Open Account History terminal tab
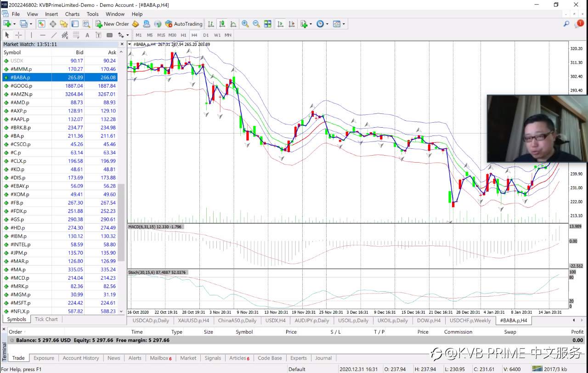 (x=81, y=358)
